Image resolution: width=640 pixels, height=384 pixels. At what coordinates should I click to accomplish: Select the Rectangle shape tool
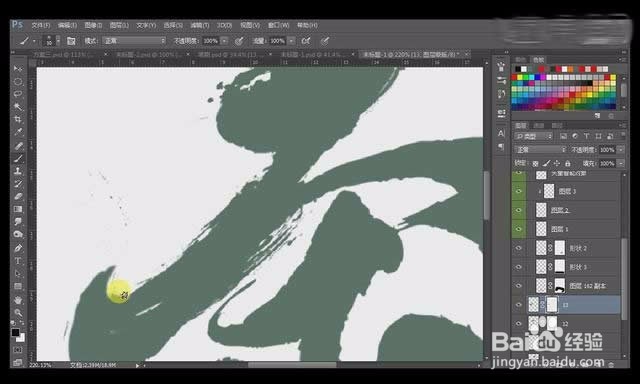pyautogui.click(x=18, y=286)
